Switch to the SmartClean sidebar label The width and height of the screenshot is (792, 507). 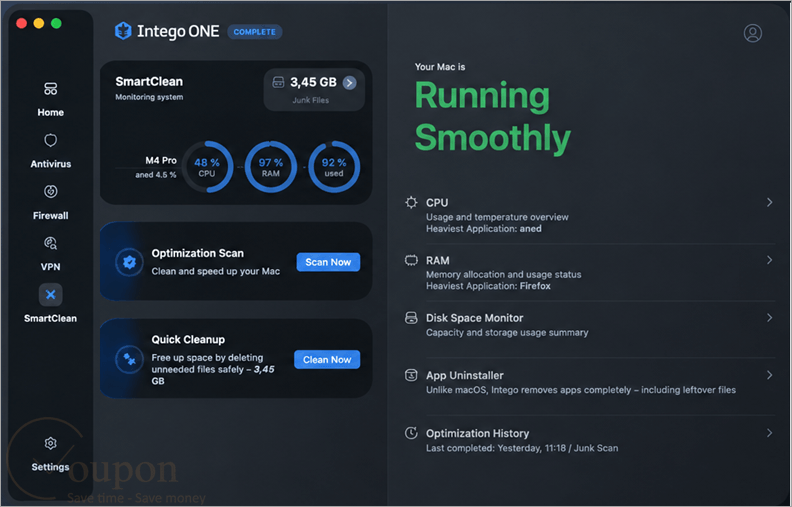(x=51, y=319)
